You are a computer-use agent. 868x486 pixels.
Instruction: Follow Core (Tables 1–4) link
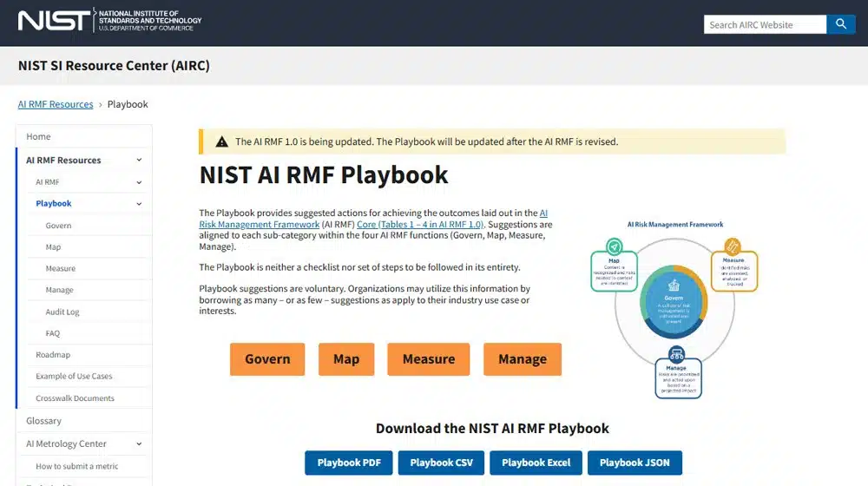[420, 224]
